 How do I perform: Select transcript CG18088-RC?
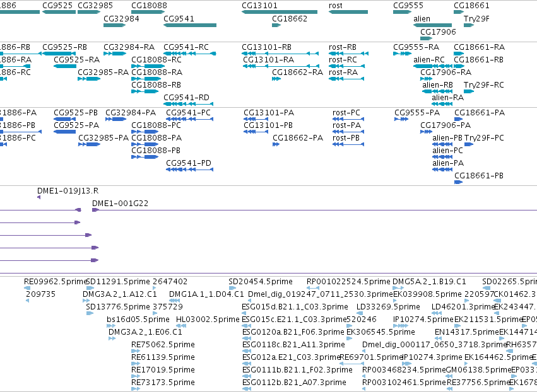coord(156,59)
